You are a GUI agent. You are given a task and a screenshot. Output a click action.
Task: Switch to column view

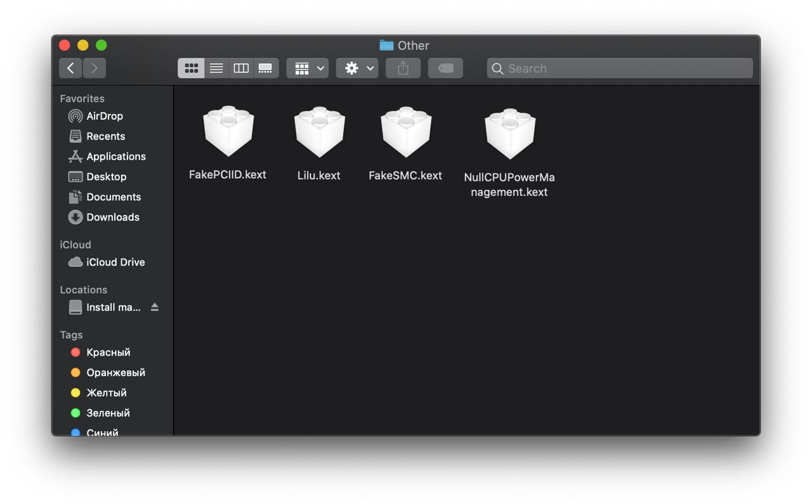coord(241,68)
